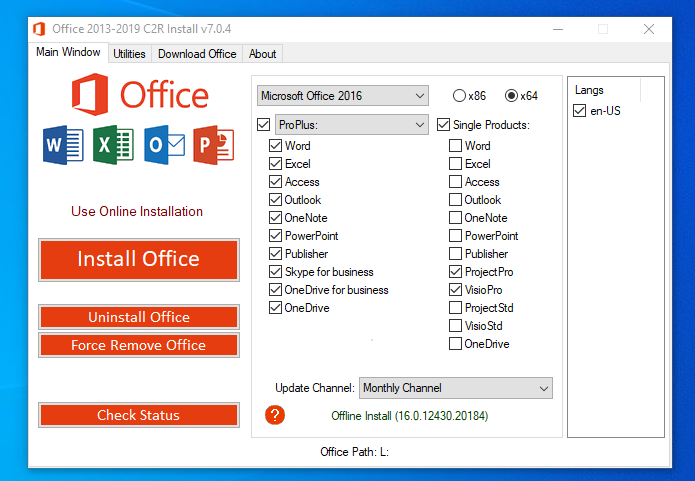Toggle the en-US language checkbox

coord(579,110)
